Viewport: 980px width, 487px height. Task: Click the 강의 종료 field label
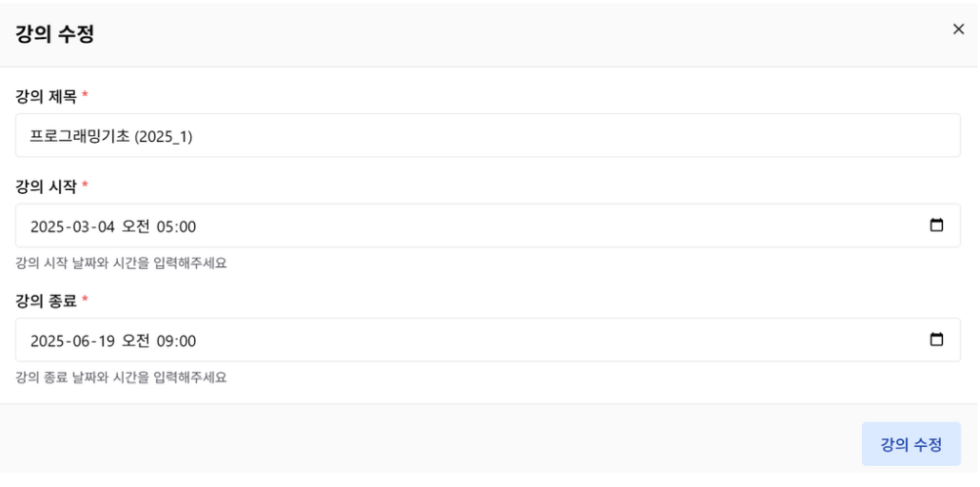[x=46, y=301]
